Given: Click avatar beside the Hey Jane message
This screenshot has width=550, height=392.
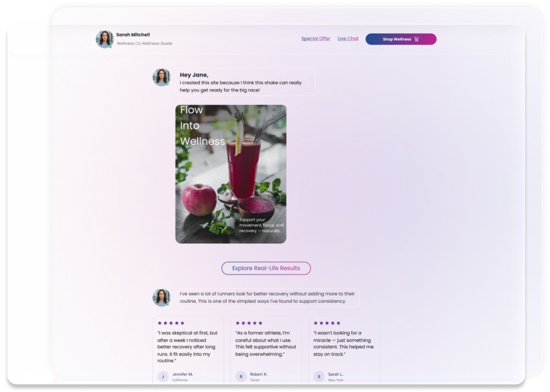Looking at the screenshot, I should [x=161, y=77].
